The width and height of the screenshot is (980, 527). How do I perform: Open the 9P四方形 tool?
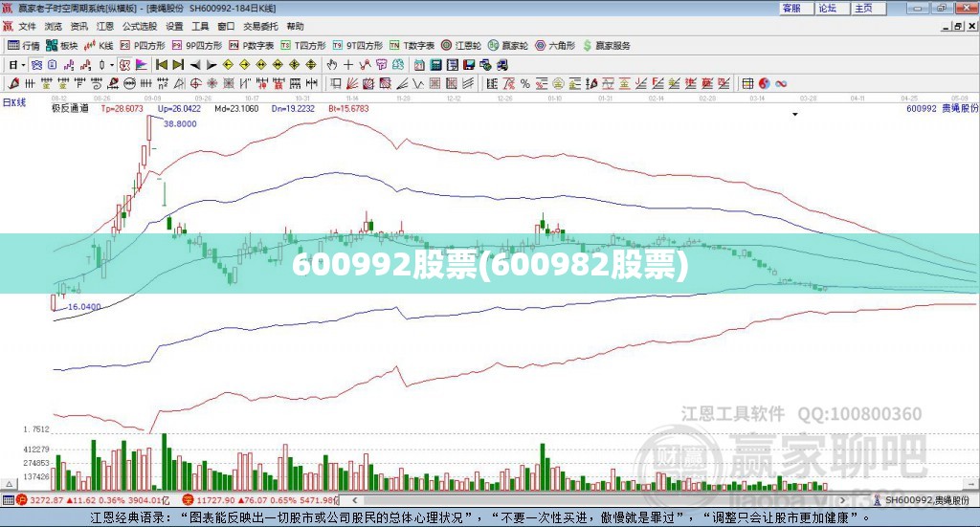click(197, 46)
